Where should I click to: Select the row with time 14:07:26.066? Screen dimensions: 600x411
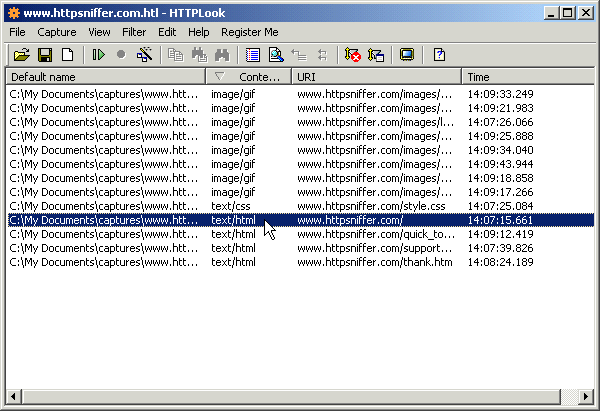click(301, 122)
